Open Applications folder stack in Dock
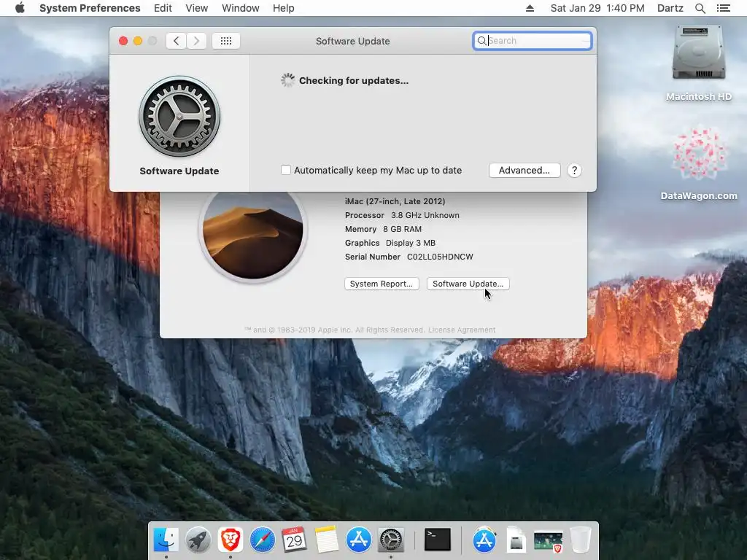747x560 pixels. click(484, 540)
